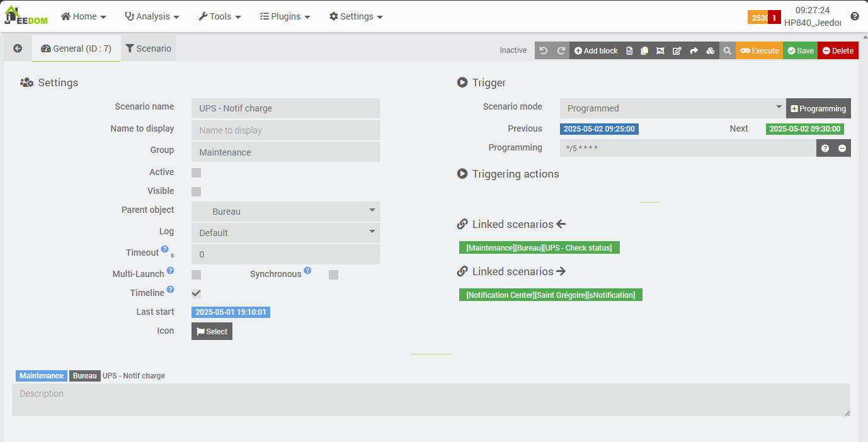Image resolution: width=868 pixels, height=442 pixels.
Task: Click the search magnifier icon
Action: click(x=727, y=50)
